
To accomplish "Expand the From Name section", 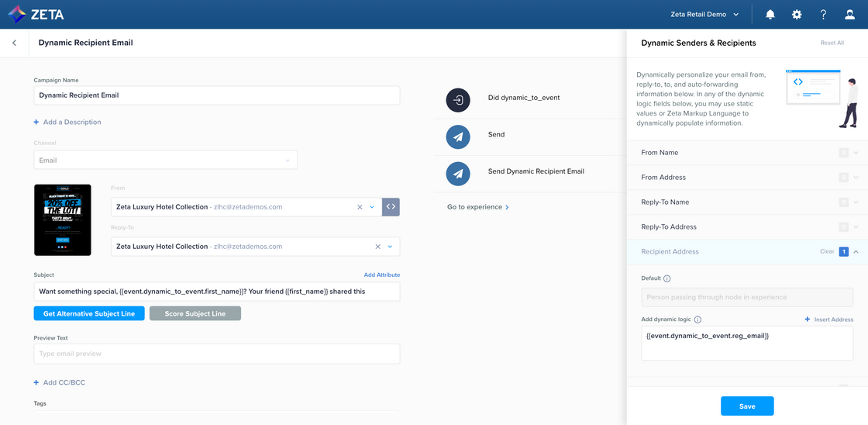I will click(856, 153).
